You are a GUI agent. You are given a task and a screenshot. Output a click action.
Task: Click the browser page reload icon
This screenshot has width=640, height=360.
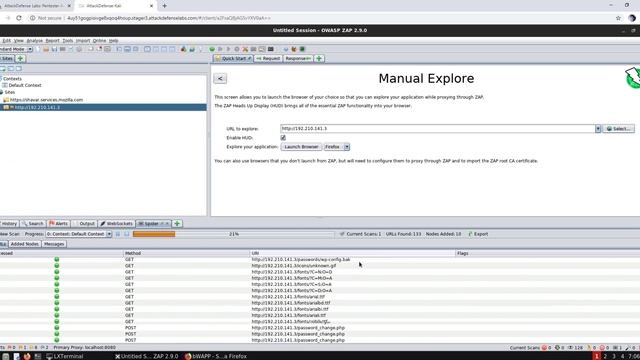click(x=19, y=18)
